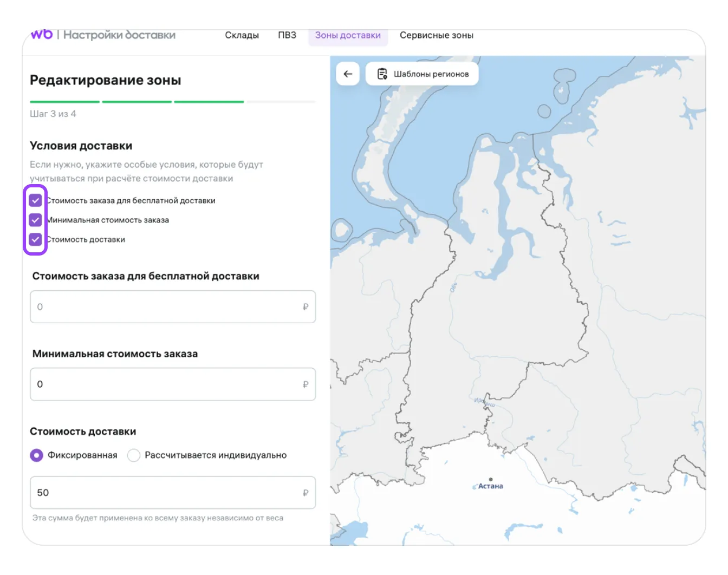Screen dimensions: 728x575
Task: Click the Настройки доставки header title
Action: (119, 35)
